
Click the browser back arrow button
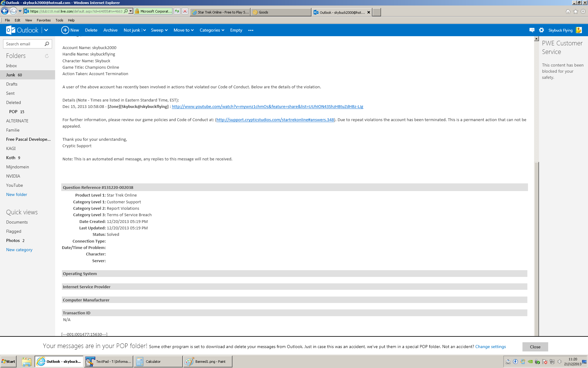pos(5,11)
